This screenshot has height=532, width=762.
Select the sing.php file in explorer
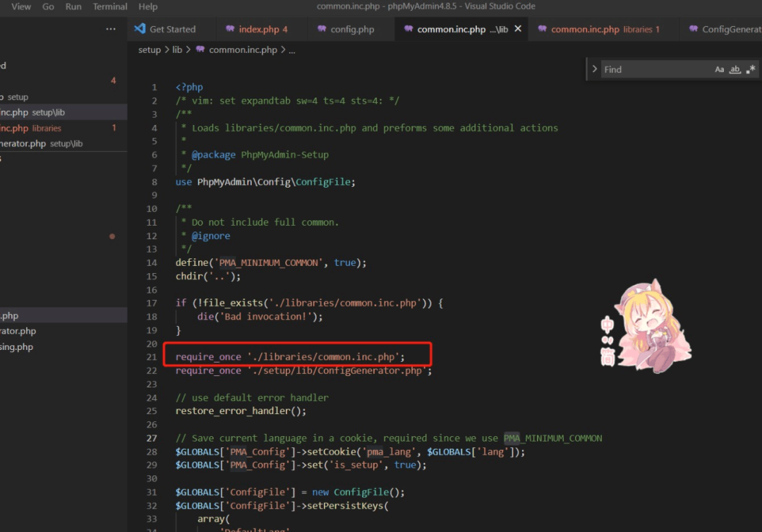pos(64,347)
